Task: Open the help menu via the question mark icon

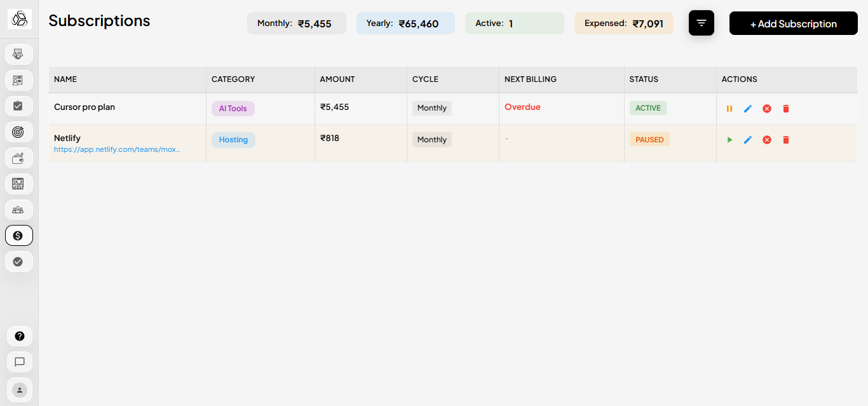Action: pos(19,335)
